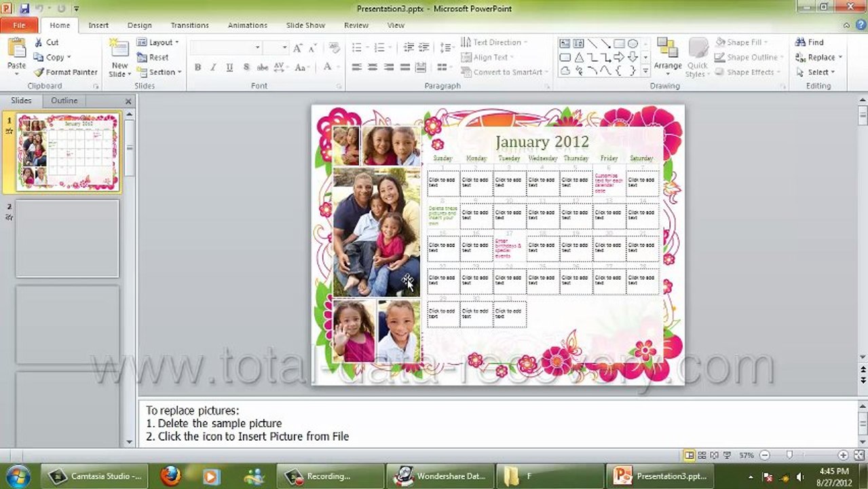Open the Select dropdown in Editing

[815, 72]
